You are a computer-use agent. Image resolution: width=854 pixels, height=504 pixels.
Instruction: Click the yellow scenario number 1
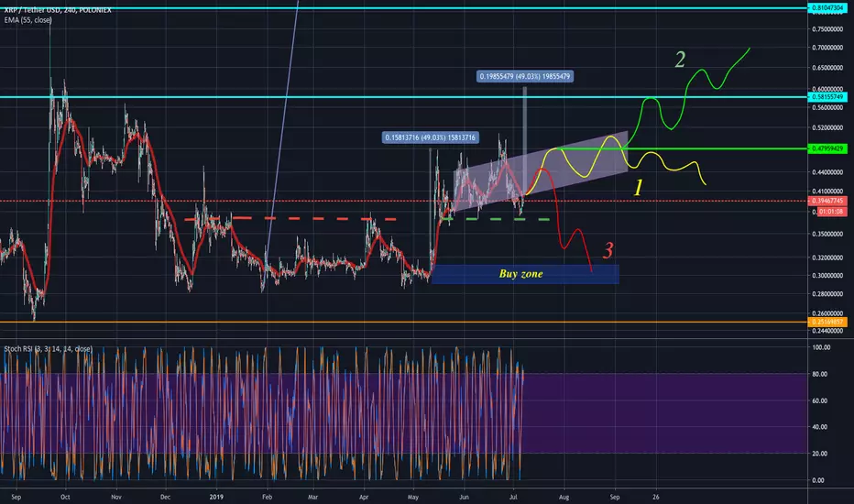click(x=639, y=188)
